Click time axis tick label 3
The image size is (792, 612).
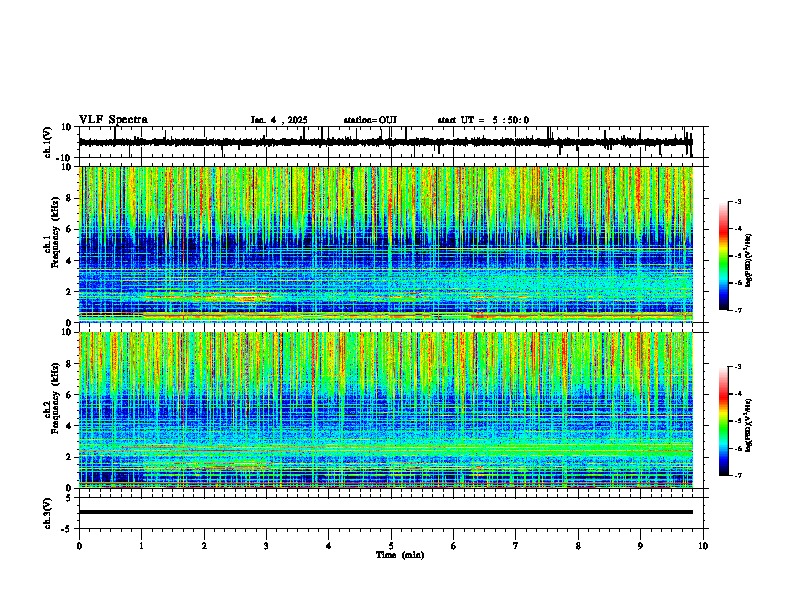[x=266, y=546]
